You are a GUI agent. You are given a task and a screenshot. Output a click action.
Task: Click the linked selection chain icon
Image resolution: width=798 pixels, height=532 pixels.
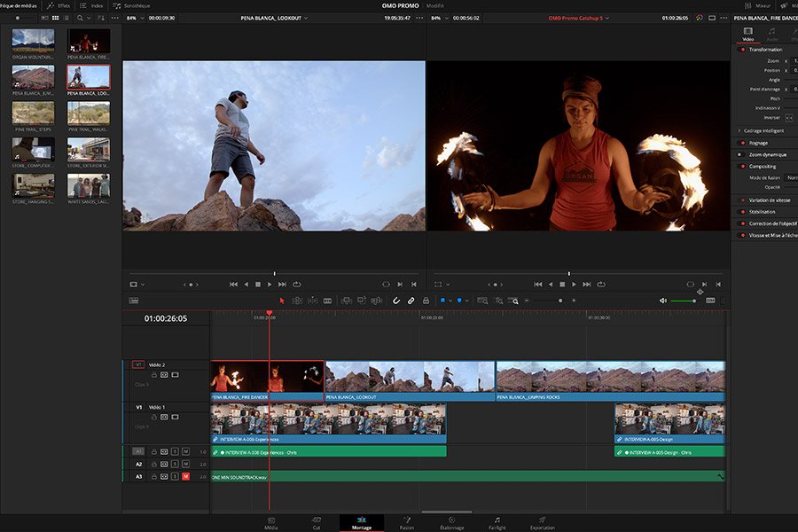coord(411,301)
